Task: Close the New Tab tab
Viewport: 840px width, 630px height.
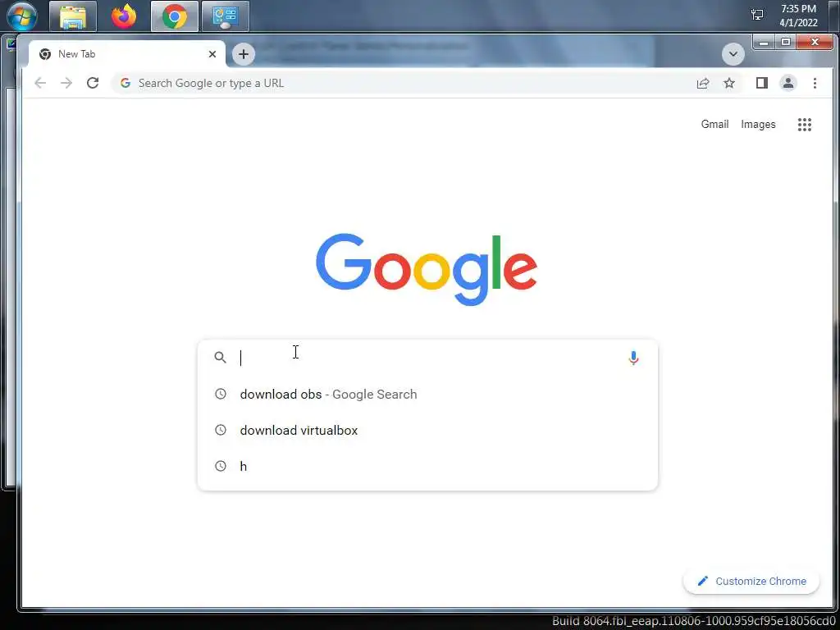Action: point(212,54)
